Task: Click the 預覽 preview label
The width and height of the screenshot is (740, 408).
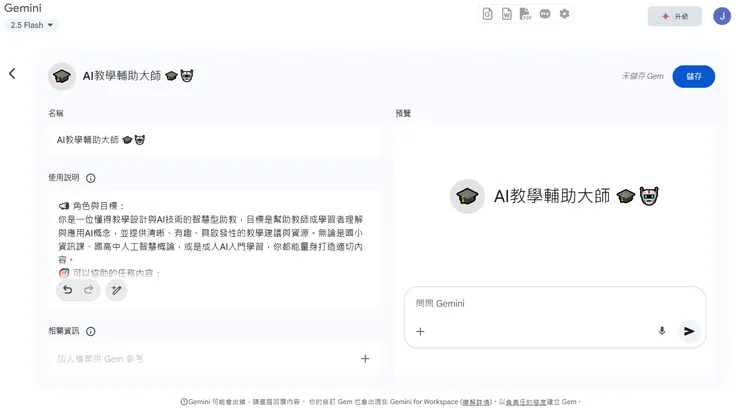Action: tap(403, 113)
